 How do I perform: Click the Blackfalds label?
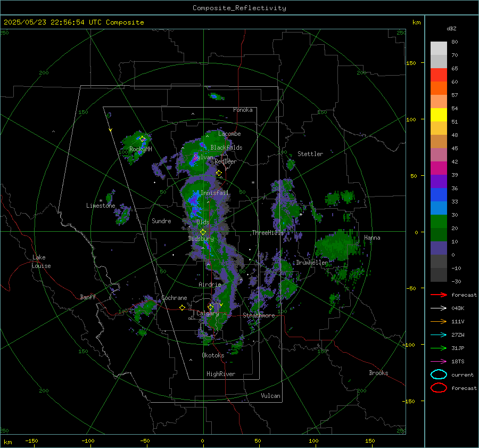pyautogui.click(x=226, y=148)
